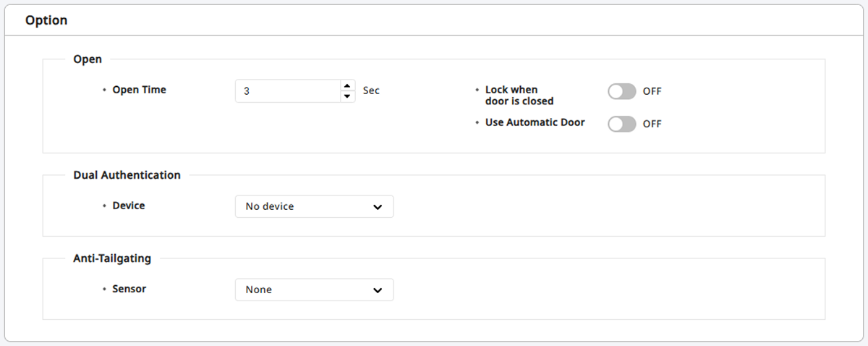Click the OFF status beside Use Automatic Door
The width and height of the screenshot is (868, 346).
pos(652,124)
